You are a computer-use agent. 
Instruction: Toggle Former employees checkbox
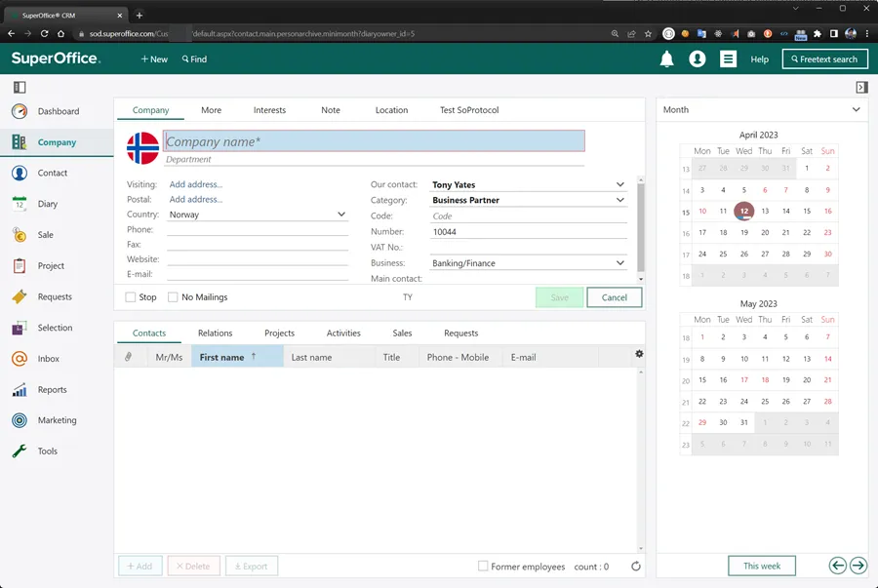click(483, 567)
